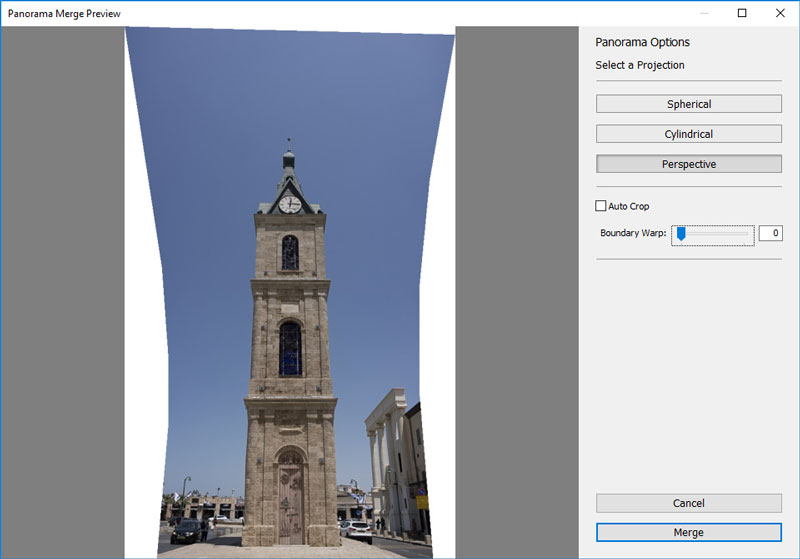Click the Panorama Options heading
Image resolution: width=800 pixels, height=559 pixels.
coord(642,43)
